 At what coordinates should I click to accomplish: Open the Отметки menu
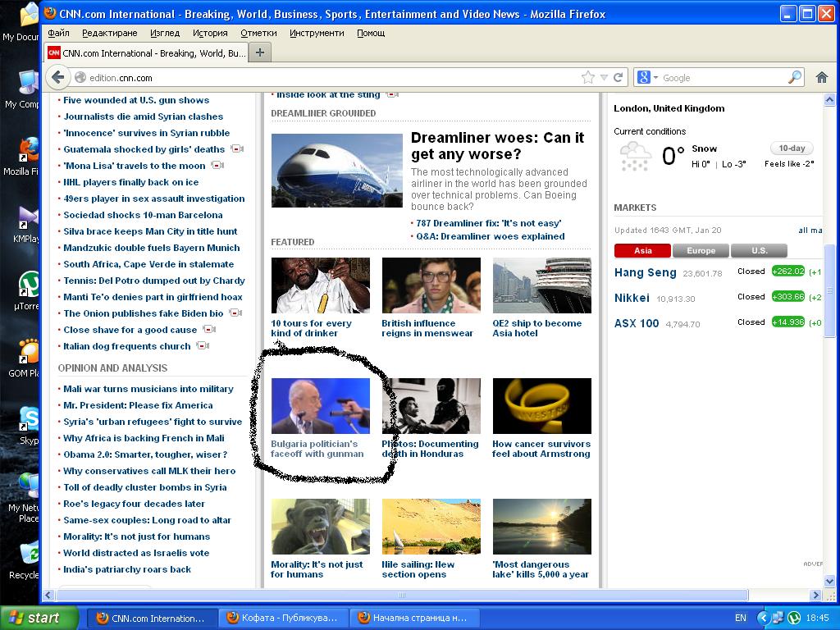coord(258,33)
